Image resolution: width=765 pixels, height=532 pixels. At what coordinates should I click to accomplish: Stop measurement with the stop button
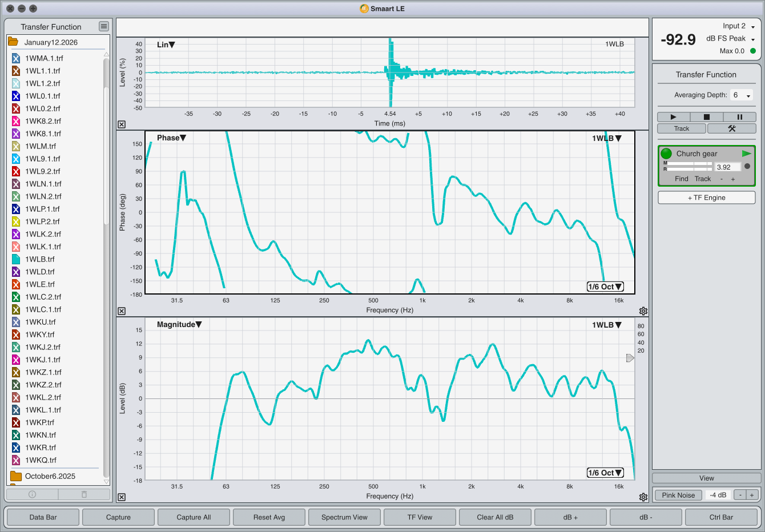click(x=706, y=117)
